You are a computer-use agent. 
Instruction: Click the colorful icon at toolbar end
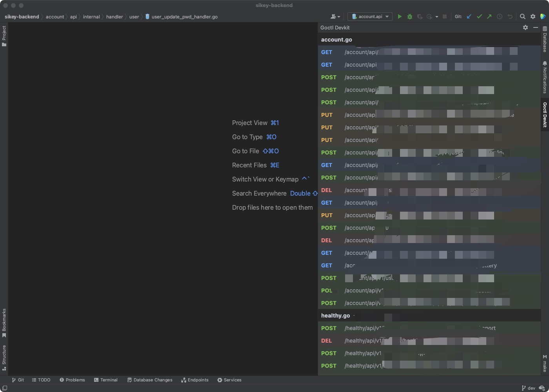point(543,16)
